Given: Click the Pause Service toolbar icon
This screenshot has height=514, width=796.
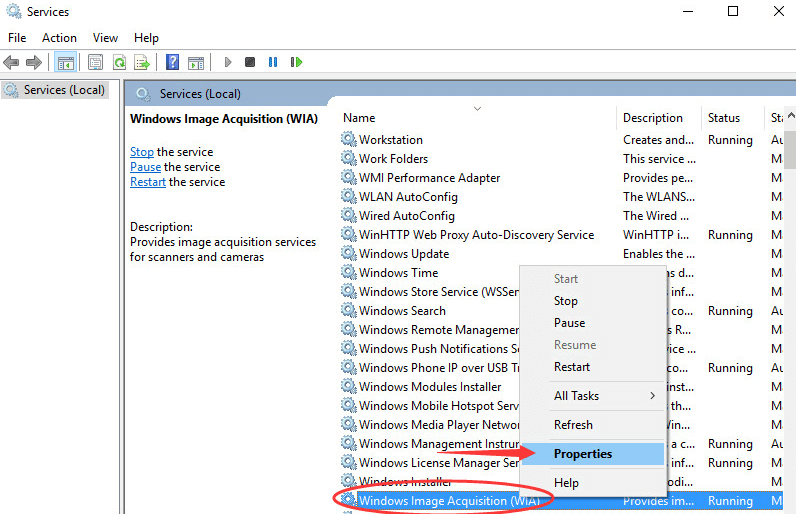Looking at the screenshot, I should [273, 62].
